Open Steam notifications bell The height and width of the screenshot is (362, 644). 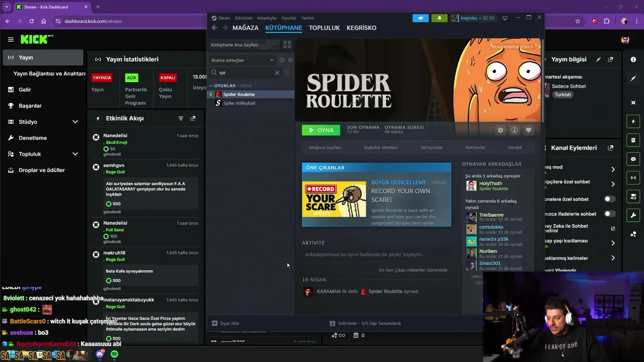click(439, 18)
